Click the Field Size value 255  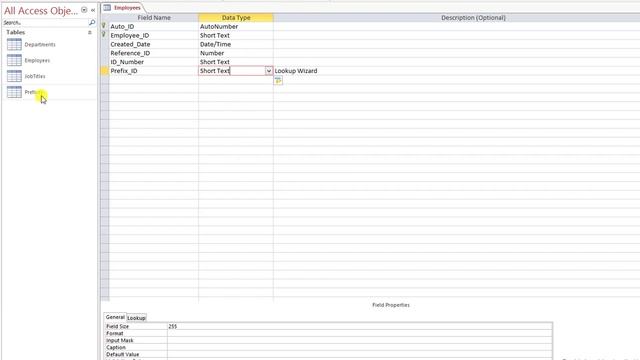360,327
